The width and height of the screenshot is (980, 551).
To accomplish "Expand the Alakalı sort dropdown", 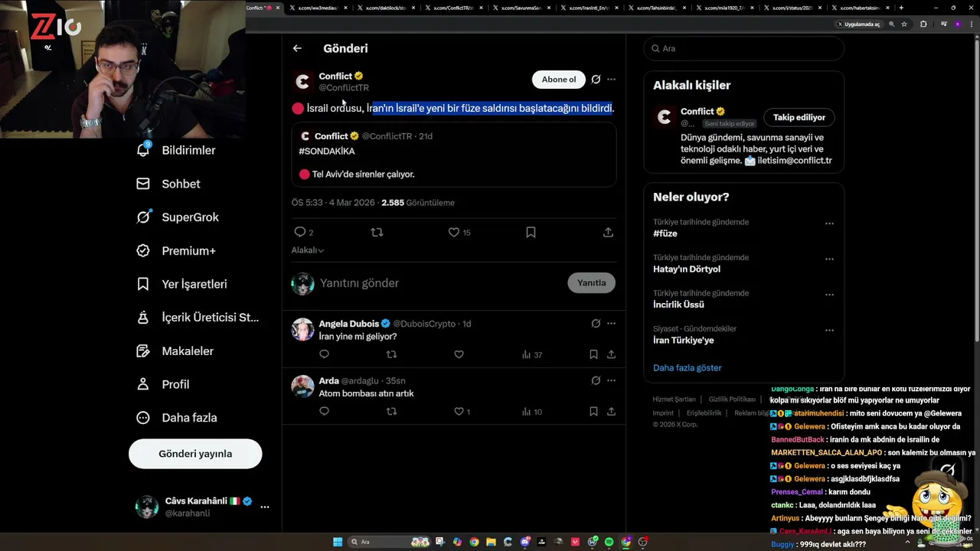I will [x=307, y=250].
